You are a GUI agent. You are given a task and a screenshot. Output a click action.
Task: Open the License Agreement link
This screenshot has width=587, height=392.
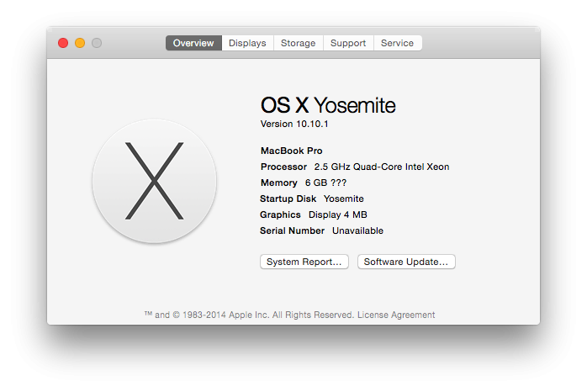(396, 315)
